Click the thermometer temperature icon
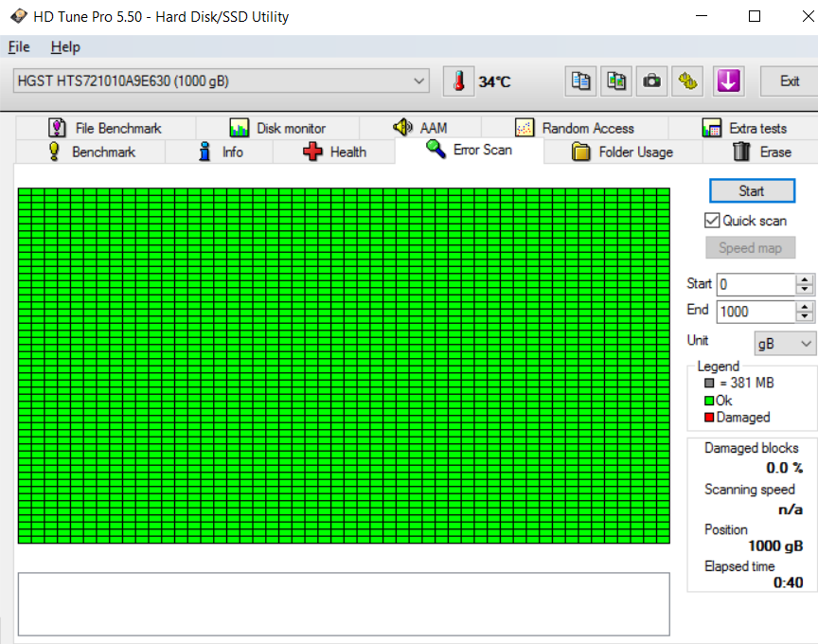Screen dimensions: 818x644 (x=458, y=80)
